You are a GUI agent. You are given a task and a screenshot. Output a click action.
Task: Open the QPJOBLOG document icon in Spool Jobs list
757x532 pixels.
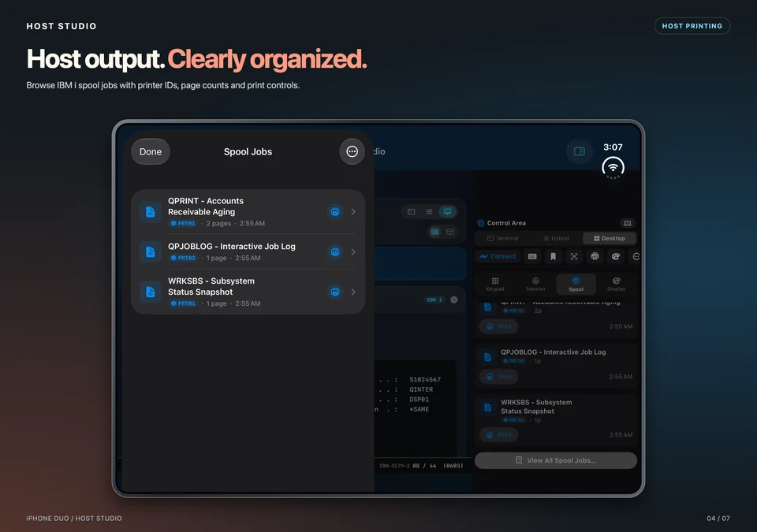(x=150, y=251)
